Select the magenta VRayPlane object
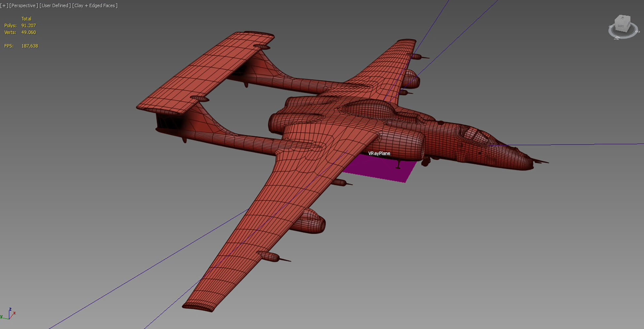 point(380,170)
